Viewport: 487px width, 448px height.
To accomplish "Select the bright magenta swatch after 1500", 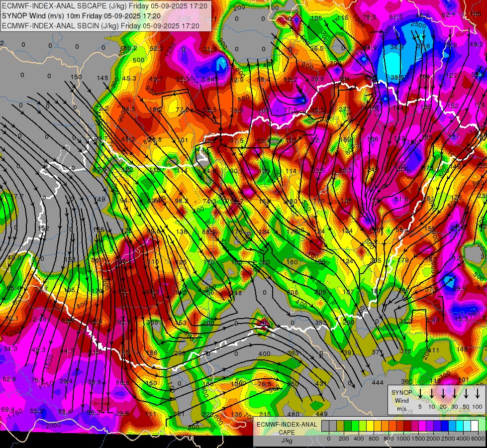I will 422,426.
